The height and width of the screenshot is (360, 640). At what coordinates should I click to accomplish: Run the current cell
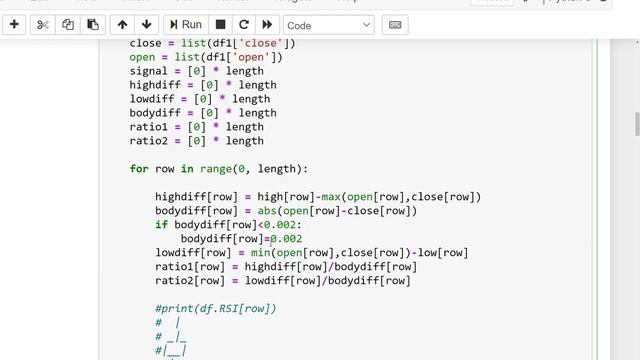186,24
